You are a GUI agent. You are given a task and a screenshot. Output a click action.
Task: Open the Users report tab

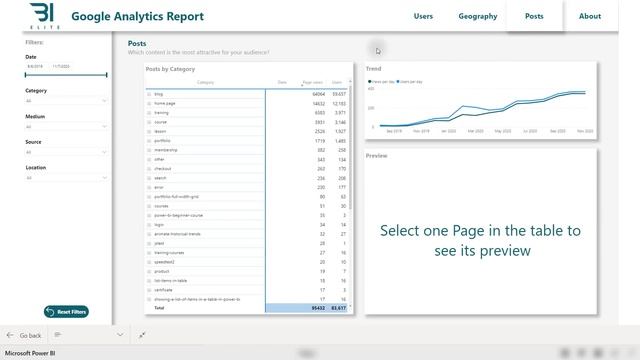tap(423, 16)
